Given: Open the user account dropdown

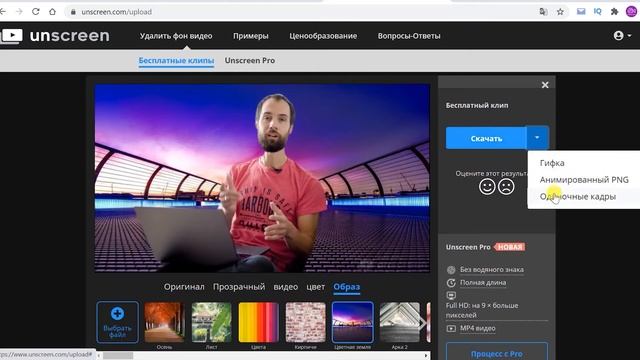Looking at the screenshot, I should [622, 36].
